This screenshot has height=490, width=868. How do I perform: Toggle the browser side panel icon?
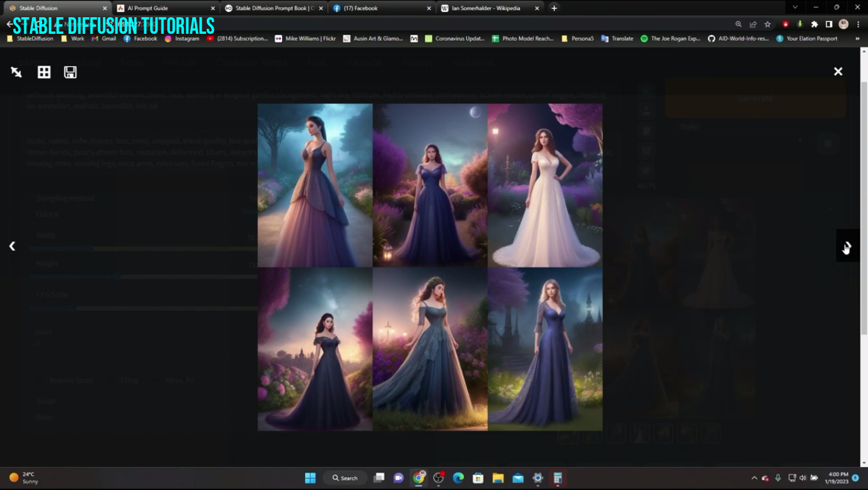(828, 24)
